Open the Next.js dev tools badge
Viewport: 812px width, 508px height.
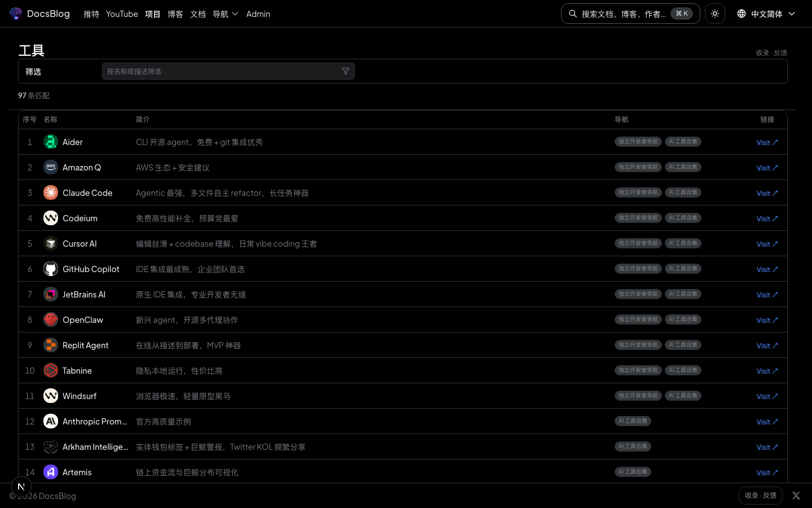(x=21, y=487)
